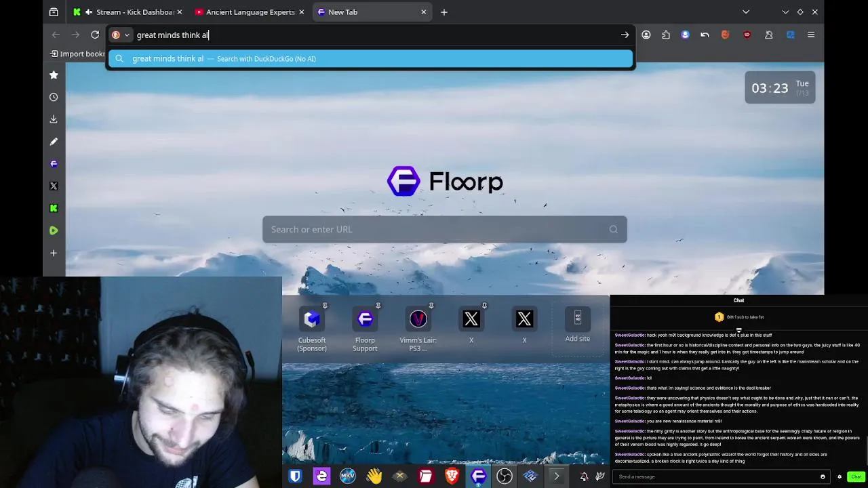Launch Brave browser from the taskbar

tap(452, 476)
